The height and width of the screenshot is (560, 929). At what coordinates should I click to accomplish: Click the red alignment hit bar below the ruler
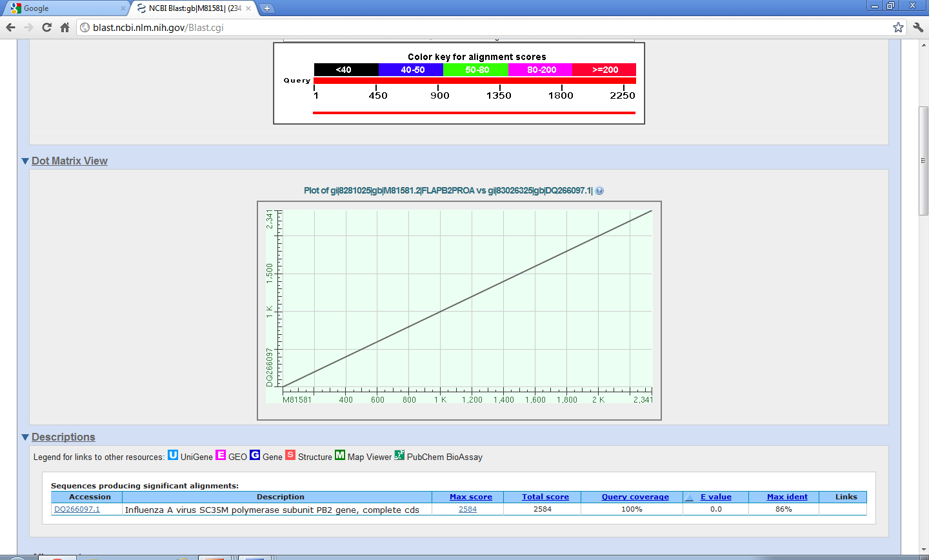click(x=474, y=113)
